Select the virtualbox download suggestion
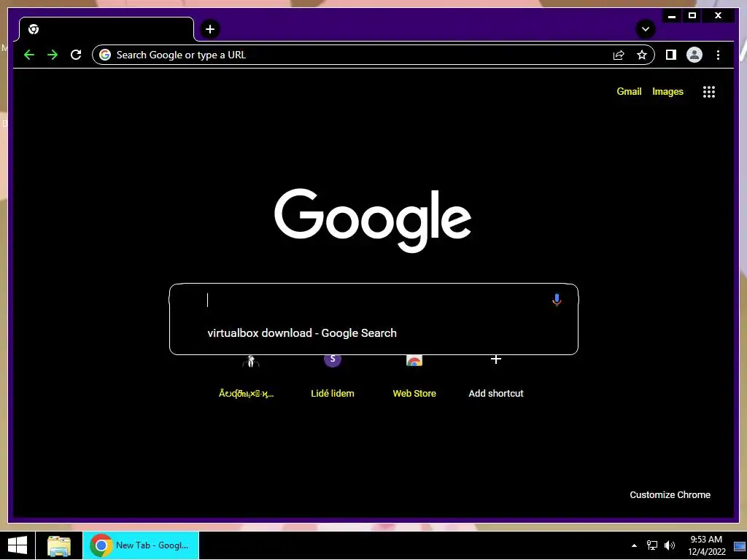 [374, 332]
